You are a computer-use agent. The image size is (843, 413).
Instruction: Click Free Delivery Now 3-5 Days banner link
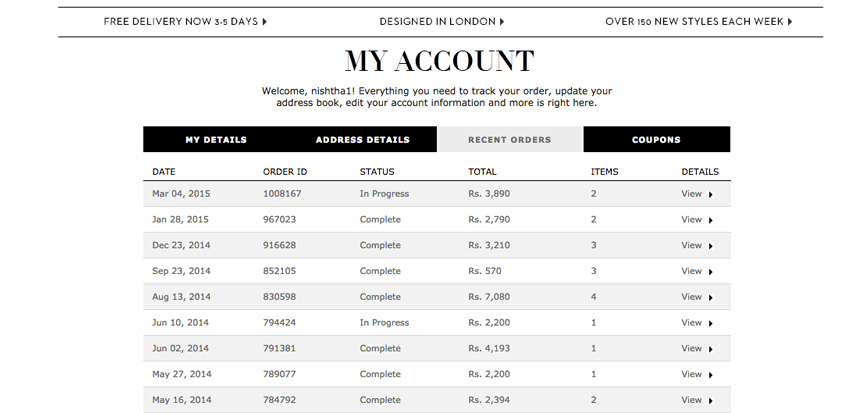pyautogui.click(x=185, y=21)
